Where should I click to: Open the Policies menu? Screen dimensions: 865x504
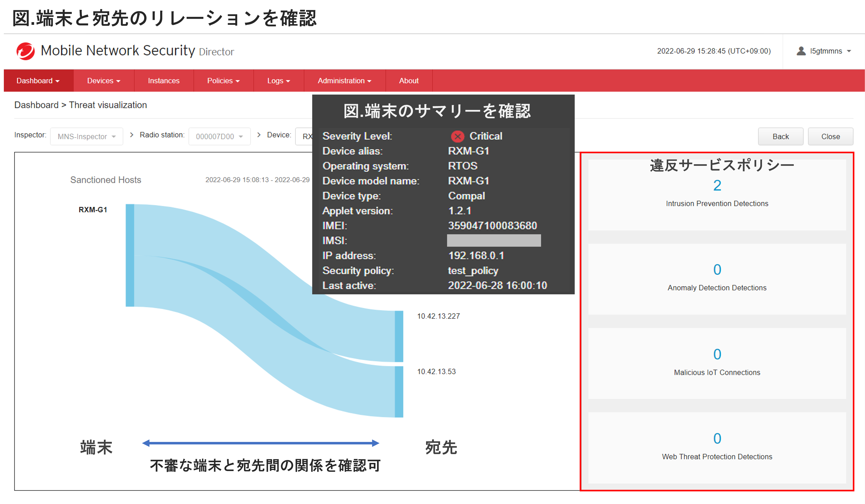[x=223, y=81]
